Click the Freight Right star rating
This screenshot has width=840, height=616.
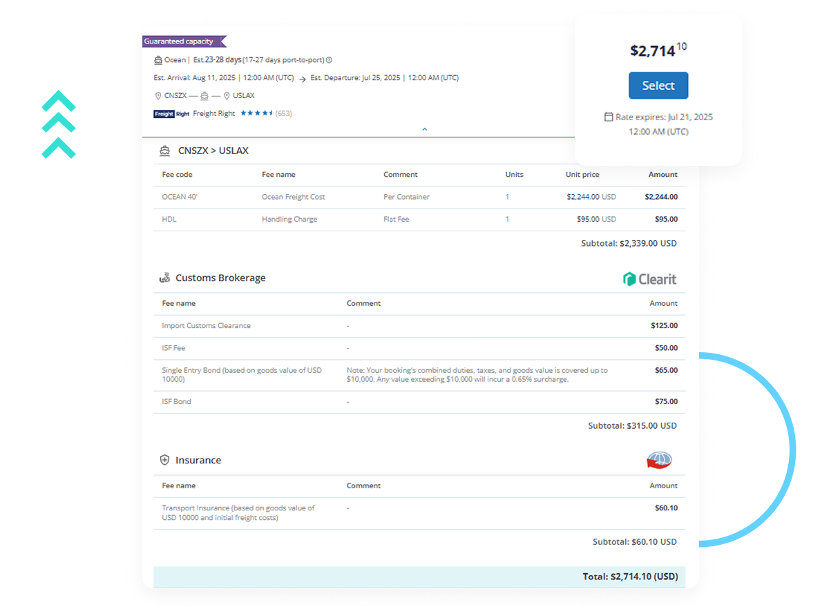(x=256, y=113)
